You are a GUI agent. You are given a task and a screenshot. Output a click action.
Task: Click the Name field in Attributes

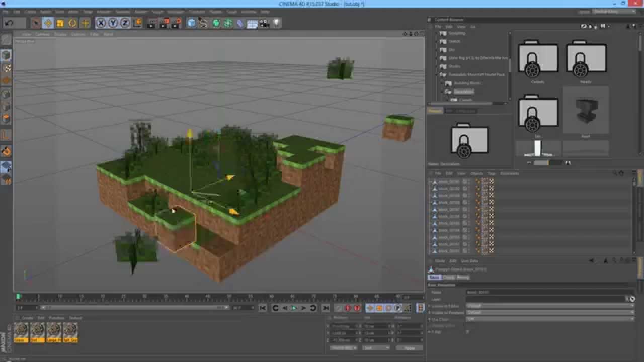pyautogui.click(x=550, y=292)
